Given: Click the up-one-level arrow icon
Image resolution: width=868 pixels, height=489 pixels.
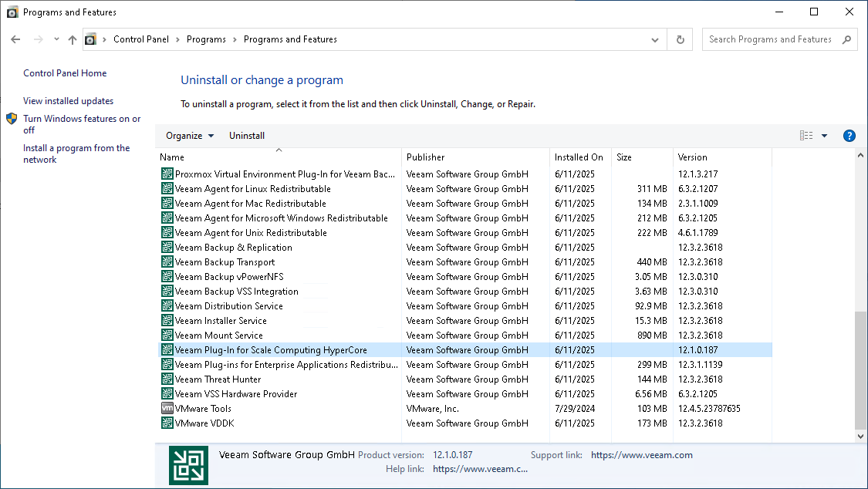Looking at the screenshot, I should 73,39.
